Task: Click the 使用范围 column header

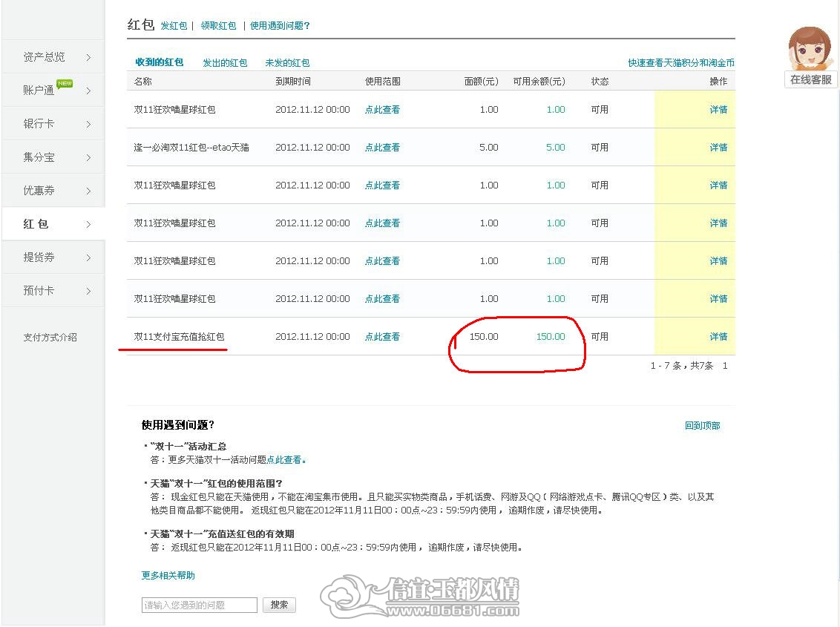Action: pyautogui.click(x=382, y=82)
